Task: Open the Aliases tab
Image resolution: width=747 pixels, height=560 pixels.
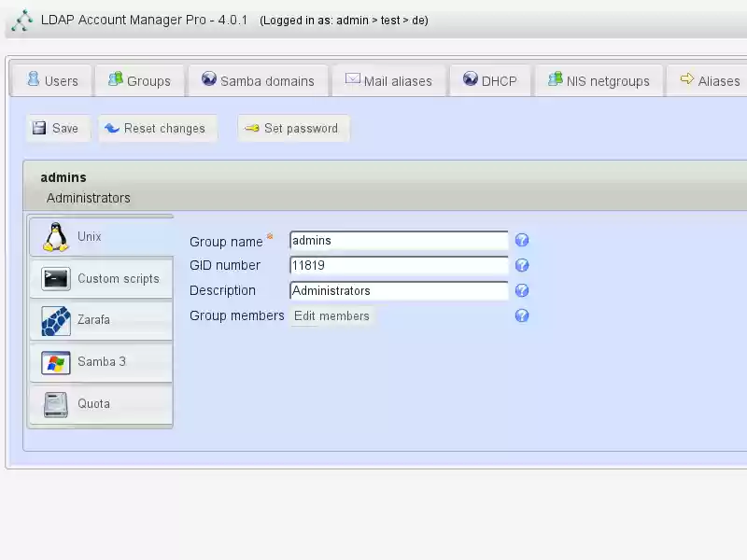Action: (710, 81)
